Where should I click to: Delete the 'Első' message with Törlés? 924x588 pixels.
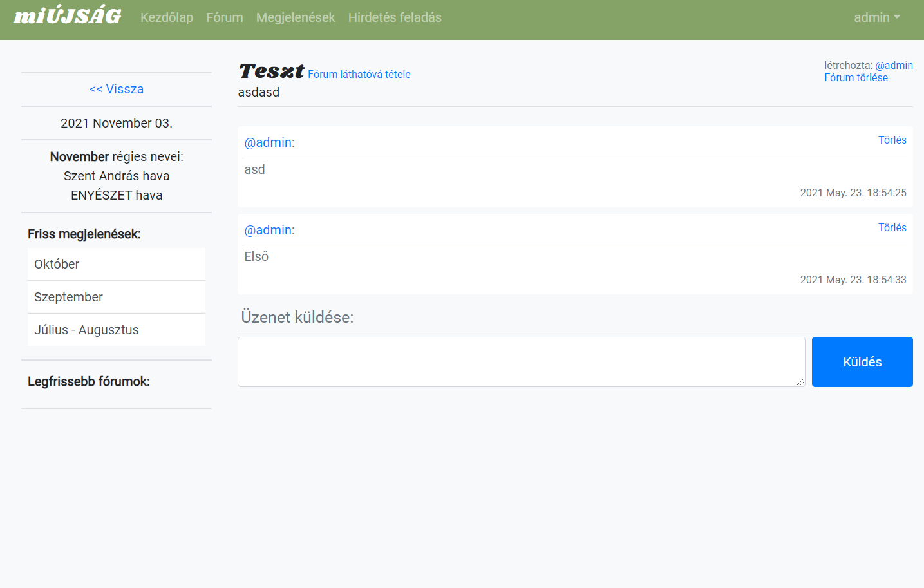tap(892, 227)
